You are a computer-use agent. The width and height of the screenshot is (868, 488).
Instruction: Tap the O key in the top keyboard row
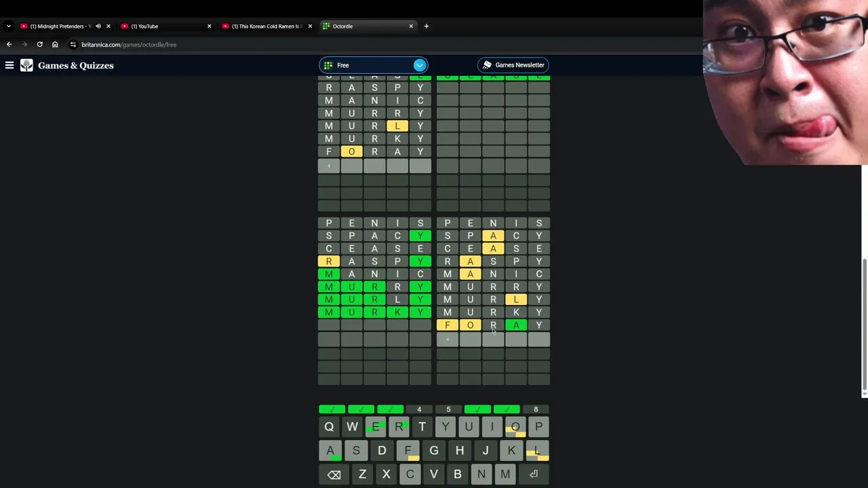click(x=515, y=427)
